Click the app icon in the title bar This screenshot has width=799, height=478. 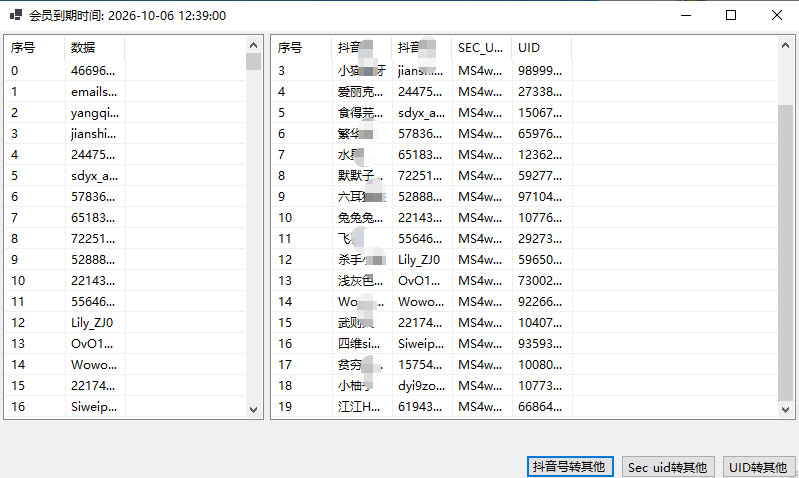coord(16,16)
